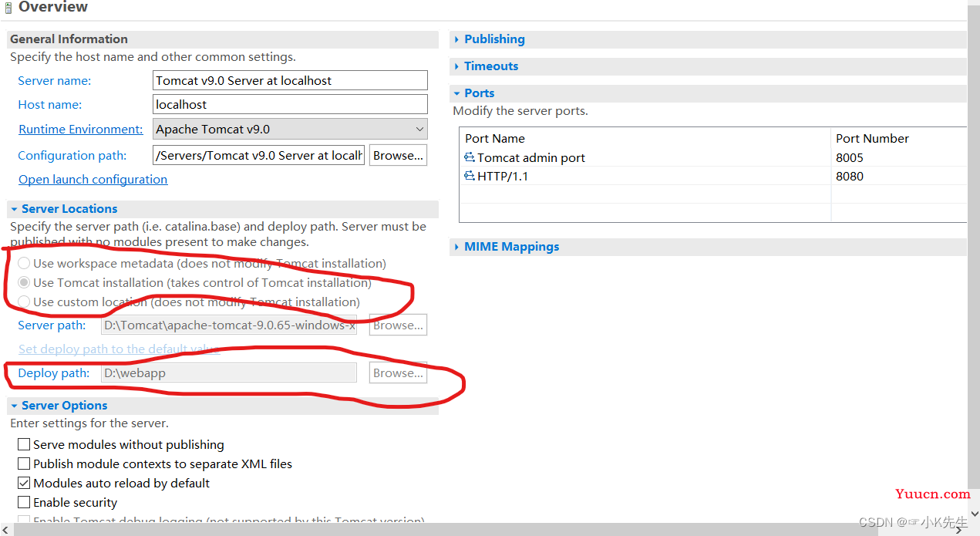The width and height of the screenshot is (980, 536).
Task: Uncheck Modules auto reload by default
Action: coord(24,484)
